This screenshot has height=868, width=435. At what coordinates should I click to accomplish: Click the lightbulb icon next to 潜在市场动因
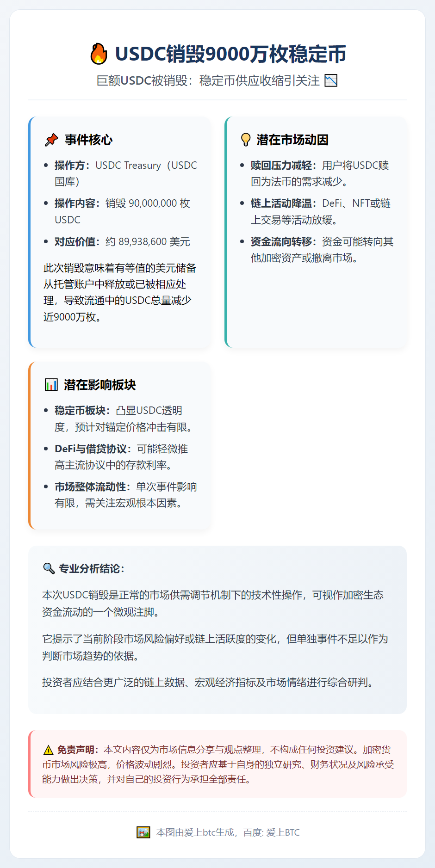(x=246, y=140)
